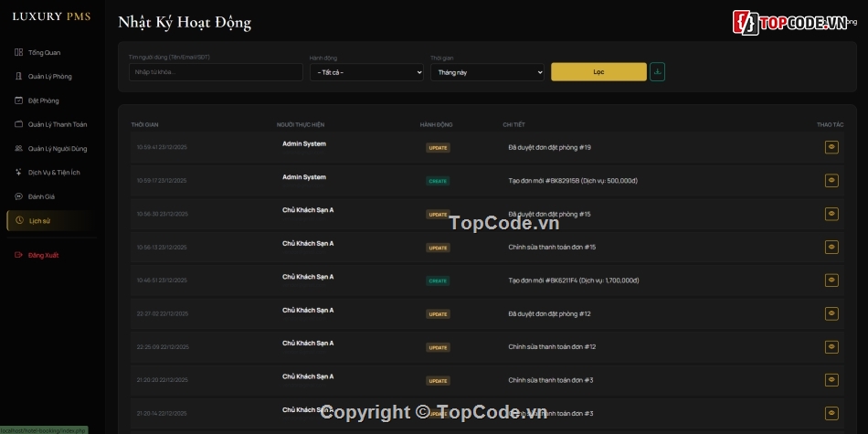View details of 'Tạo đơn mới #BK6211F4' entry

click(x=831, y=281)
